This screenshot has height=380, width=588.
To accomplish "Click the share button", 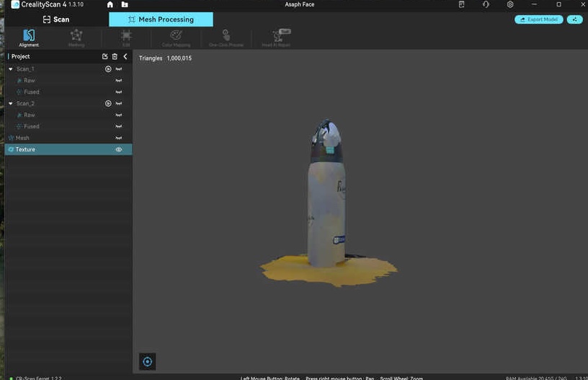I will [x=574, y=19].
